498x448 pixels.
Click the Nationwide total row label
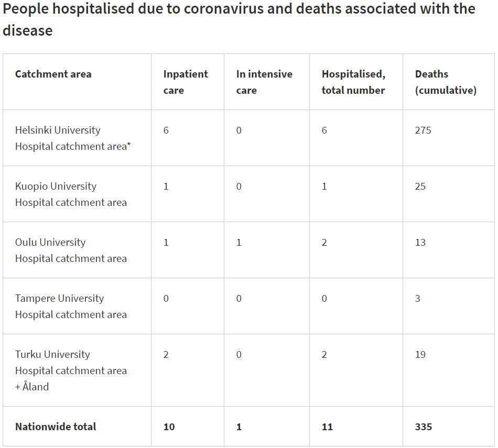[x=56, y=427]
